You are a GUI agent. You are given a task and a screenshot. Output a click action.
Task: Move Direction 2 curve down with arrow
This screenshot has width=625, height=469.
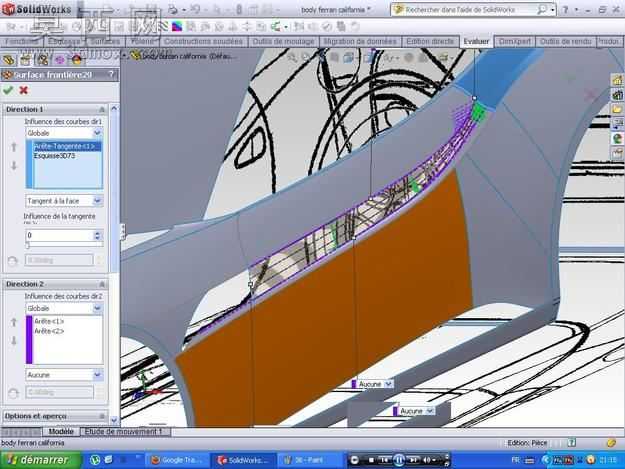point(14,341)
